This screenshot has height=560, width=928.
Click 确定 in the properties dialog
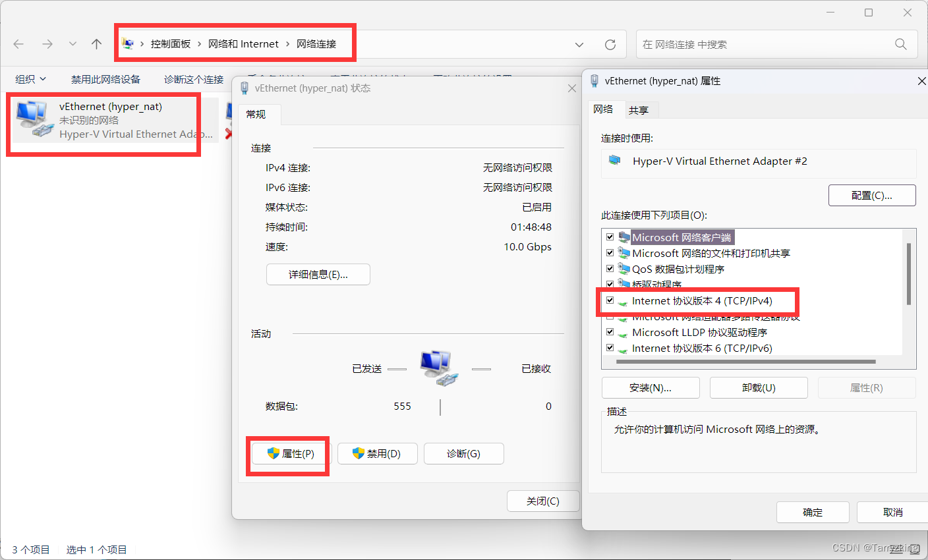click(813, 512)
